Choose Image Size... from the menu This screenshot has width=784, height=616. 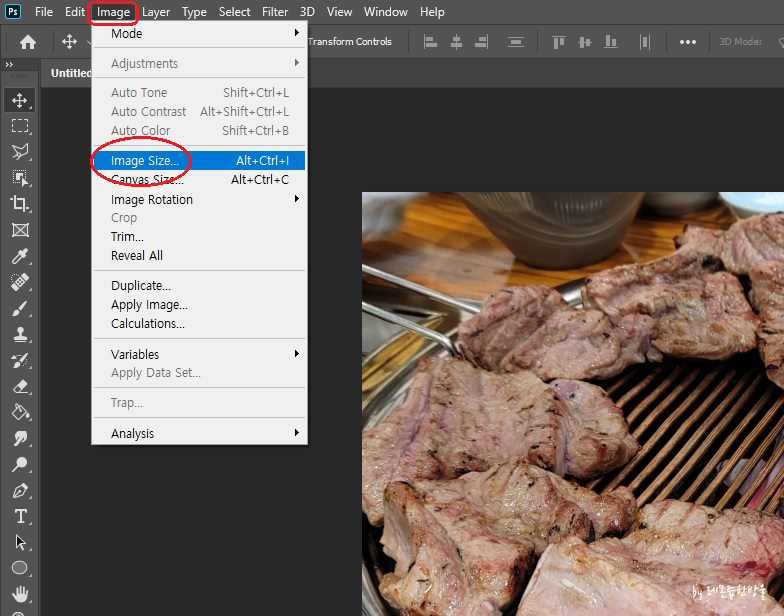tap(200, 160)
